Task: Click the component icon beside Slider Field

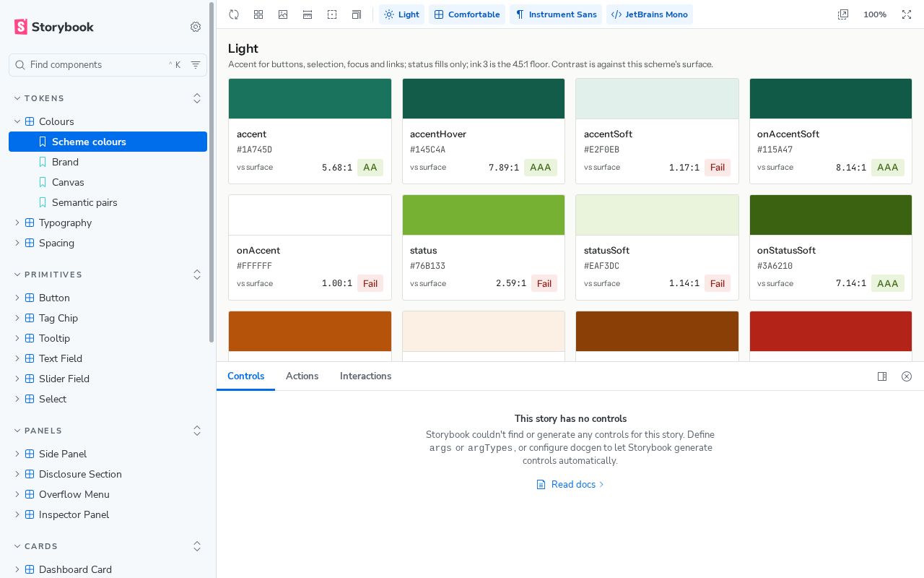Action: (x=30, y=379)
